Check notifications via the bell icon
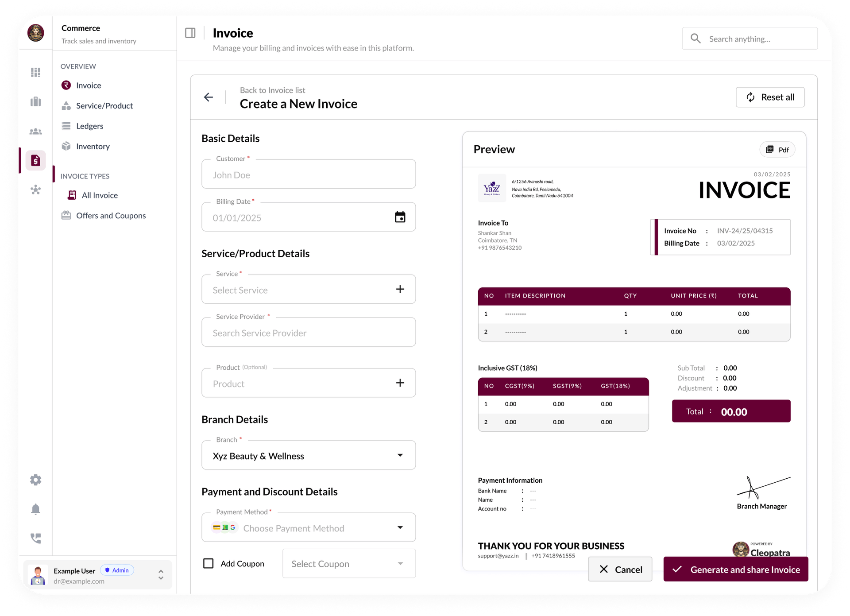This screenshot has width=850, height=616. [35, 509]
